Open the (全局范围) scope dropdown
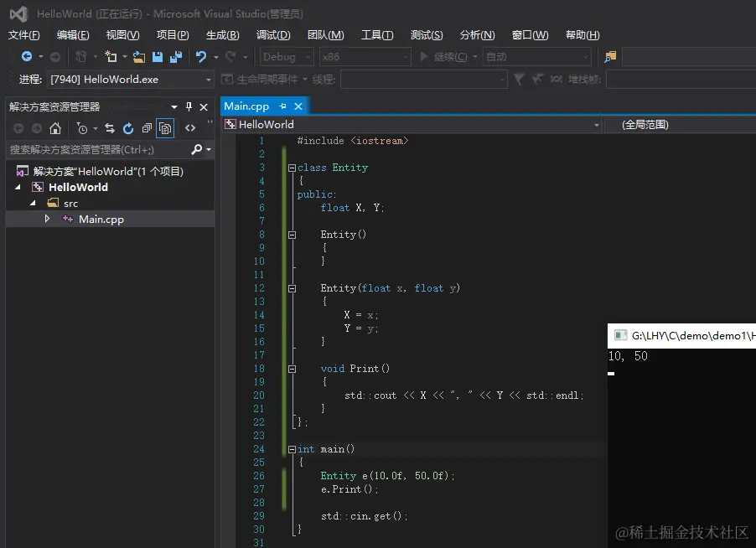Screen dimensions: 756x548 click(x=680, y=125)
